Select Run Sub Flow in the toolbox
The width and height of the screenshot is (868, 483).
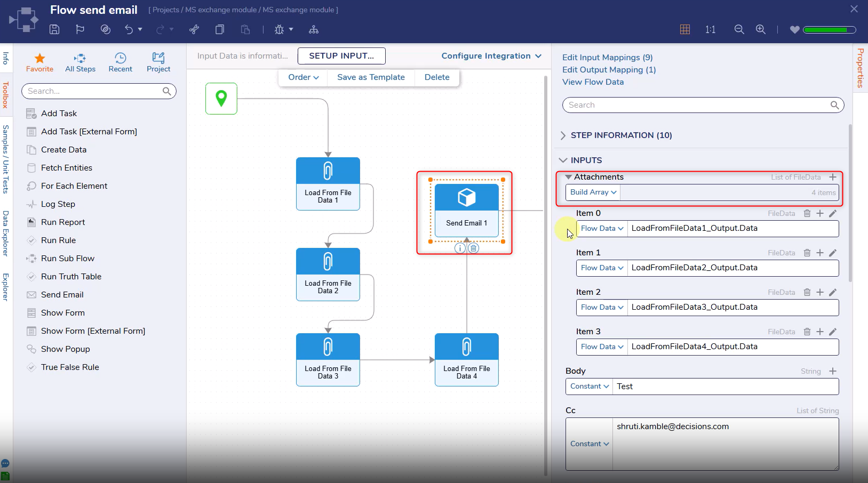tap(68, 259)
